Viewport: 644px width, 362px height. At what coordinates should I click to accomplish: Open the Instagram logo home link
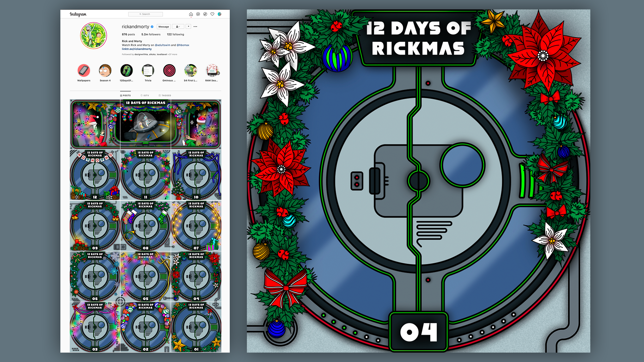coord(78,14)
